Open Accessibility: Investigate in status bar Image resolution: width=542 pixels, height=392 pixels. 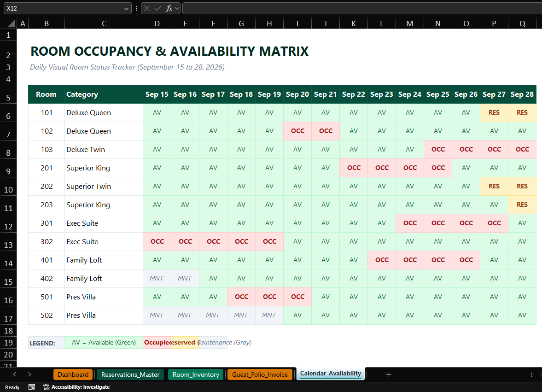point(76,387)
